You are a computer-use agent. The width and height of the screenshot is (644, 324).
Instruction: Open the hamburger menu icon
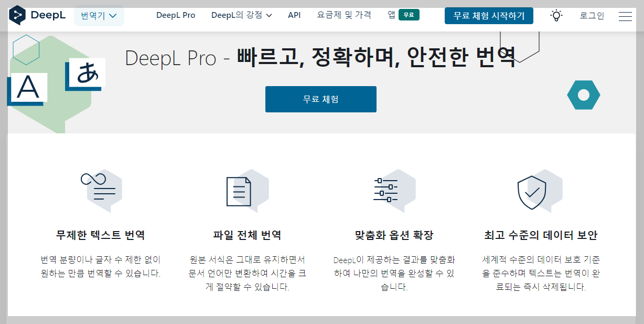[x=625, y=16]
